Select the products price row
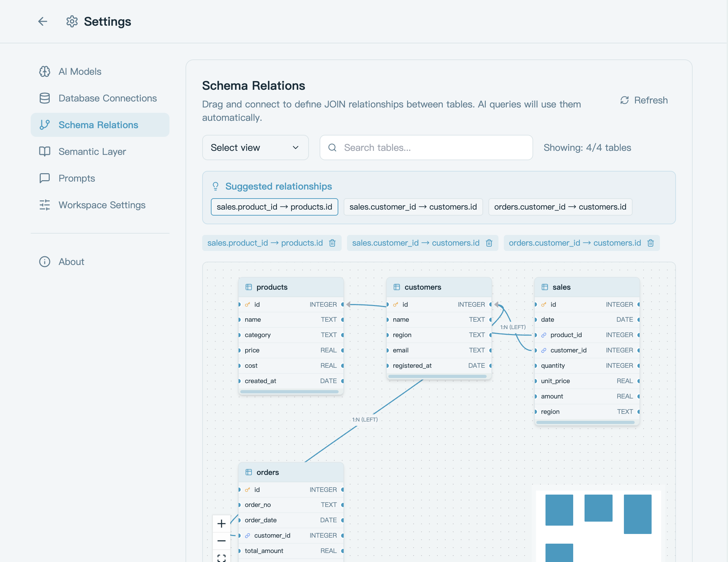728x562 pixels. [x=291, y=350]
